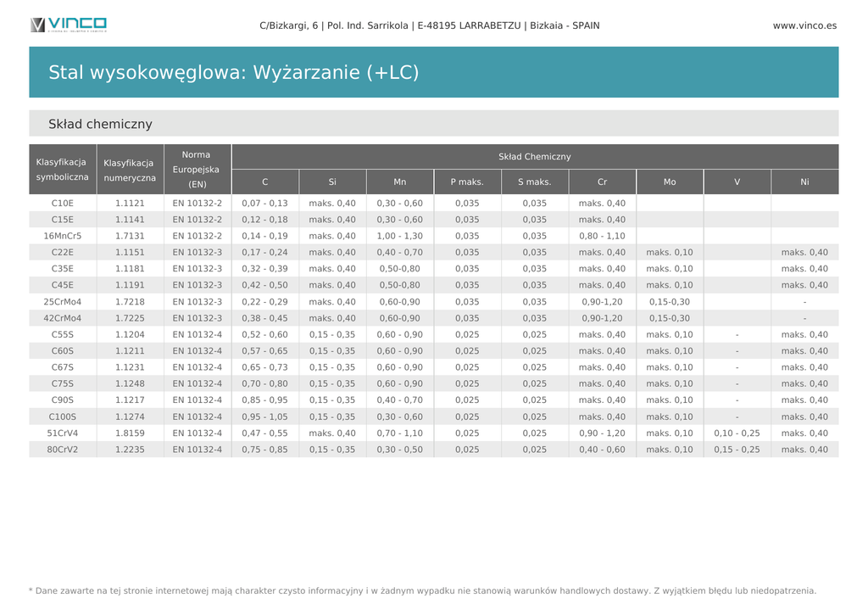Select the P maks. column header
The image size is (868, 615).
coord(467,182)
